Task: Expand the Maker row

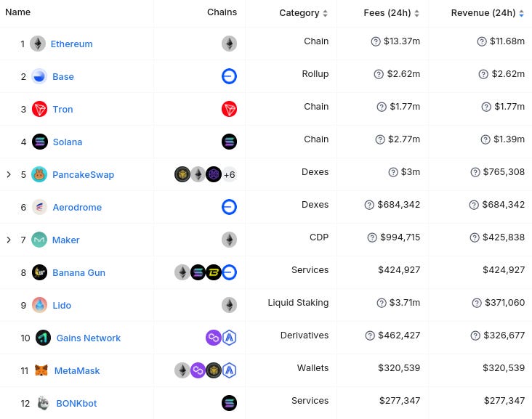Action: click(9, 240)
